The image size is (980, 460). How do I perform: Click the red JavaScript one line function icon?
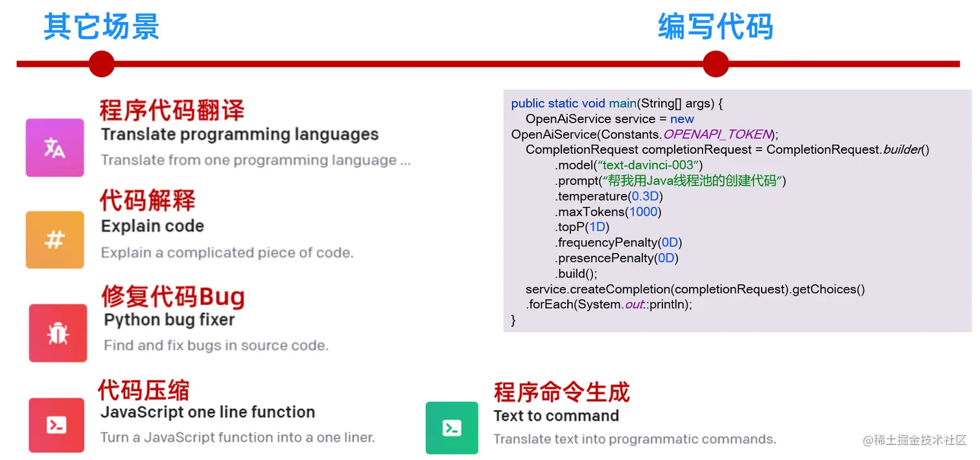pyautogui.click(x=56, y=425)
